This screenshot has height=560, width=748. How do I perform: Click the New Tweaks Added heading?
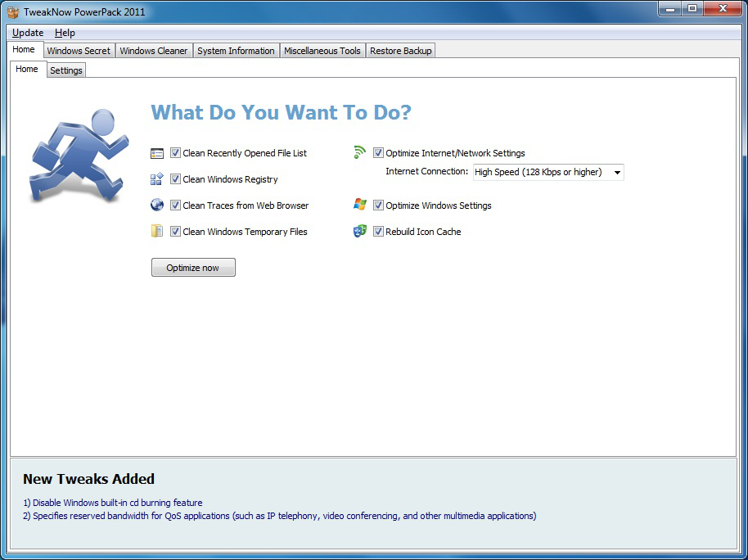(x=88, y=479)
